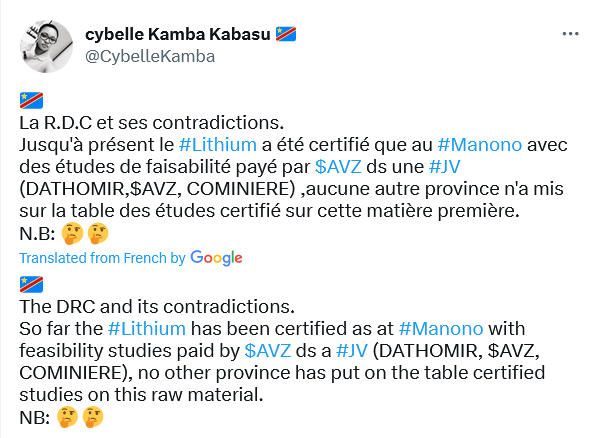Click the flag emoji above French text

31,100
